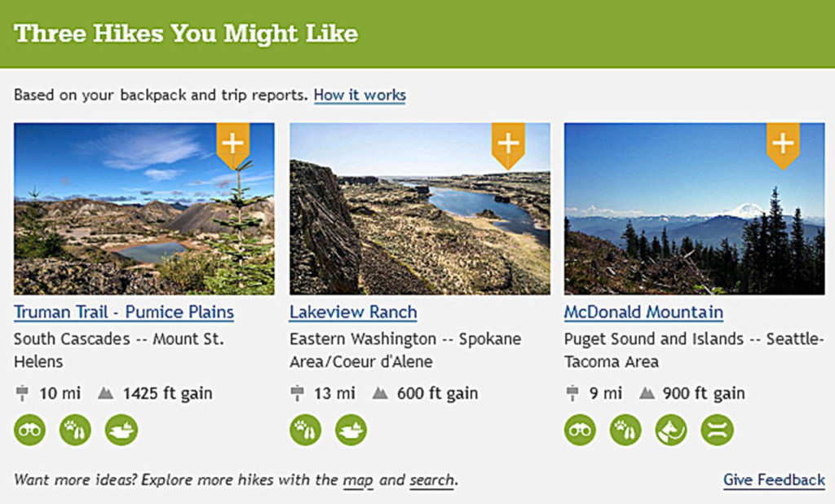Follow the "search" link for more hikes
The image size is (835, 504).
[431, 480]
